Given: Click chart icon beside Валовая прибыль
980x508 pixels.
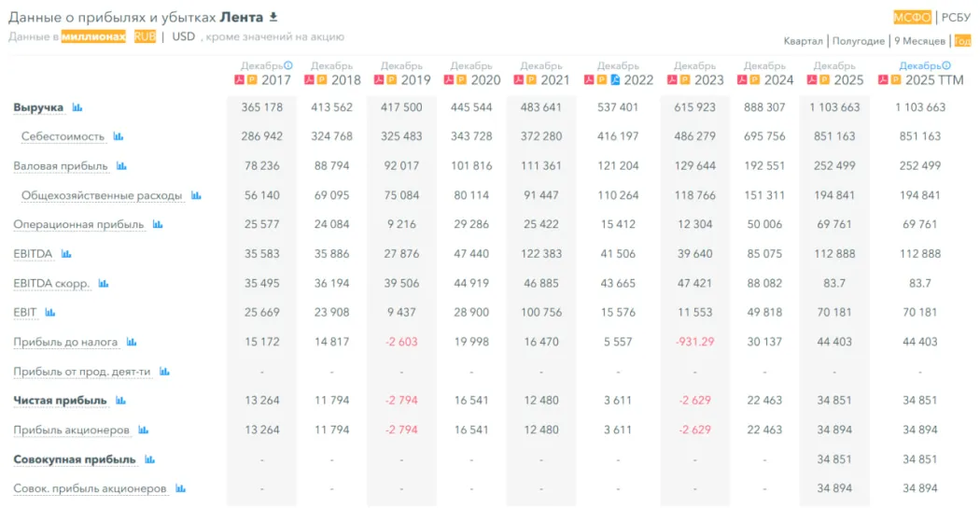Looking at the screenshot, I should click(121, 167).
